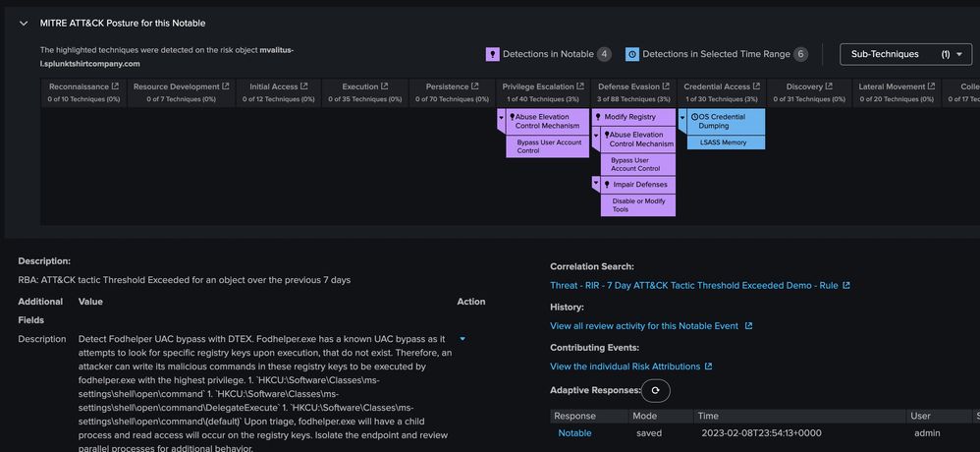This screenshot has height=452, width=980.
Task: Click the 2023-02-08T23:54:13+0000 time cell
Action: click(761, 433)
